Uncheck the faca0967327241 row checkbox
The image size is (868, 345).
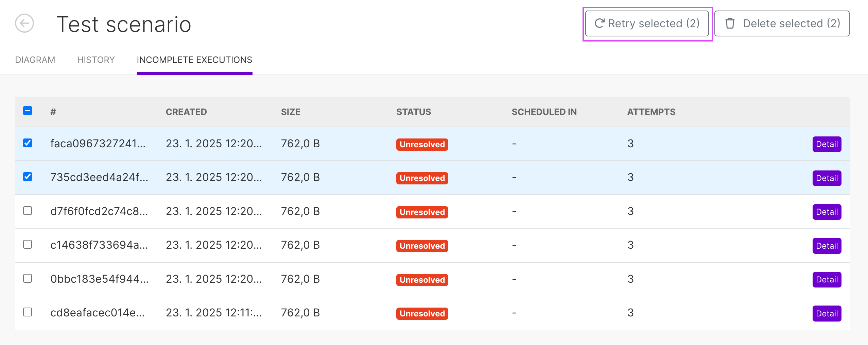pyautogui.click(x=28, y=143)
